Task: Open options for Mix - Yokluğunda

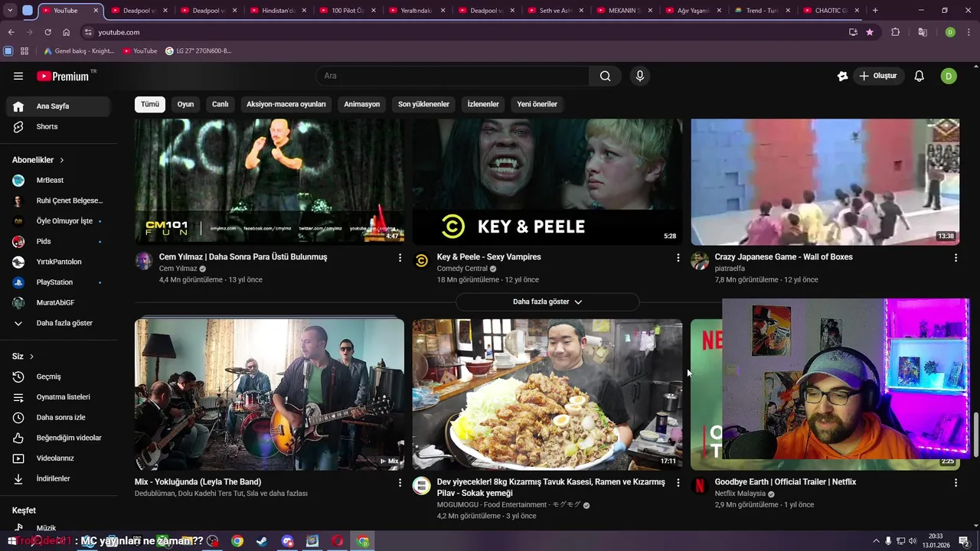Action: 400,483
